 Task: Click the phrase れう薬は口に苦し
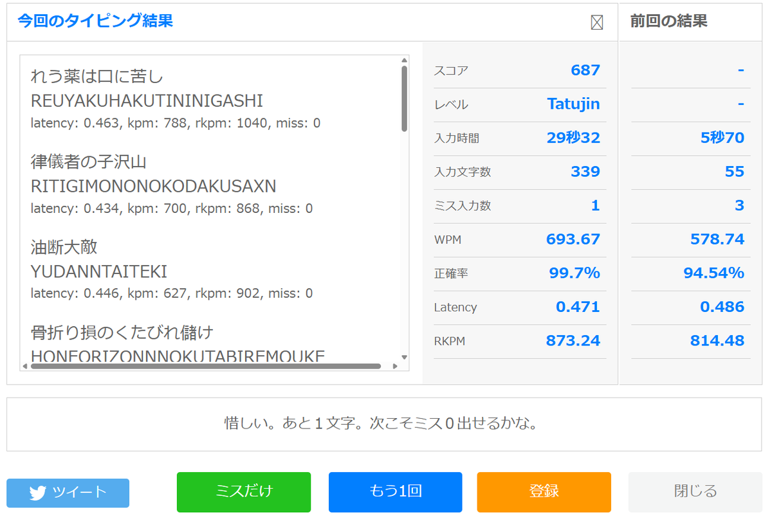pyautogui.click(x=97, y=77)
